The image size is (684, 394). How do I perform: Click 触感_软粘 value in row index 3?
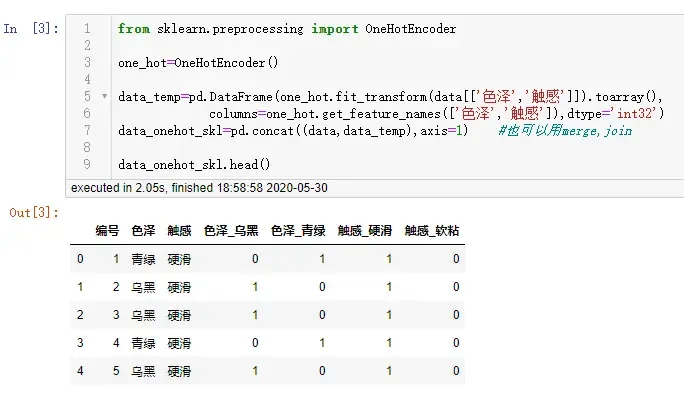click(456, 343)
